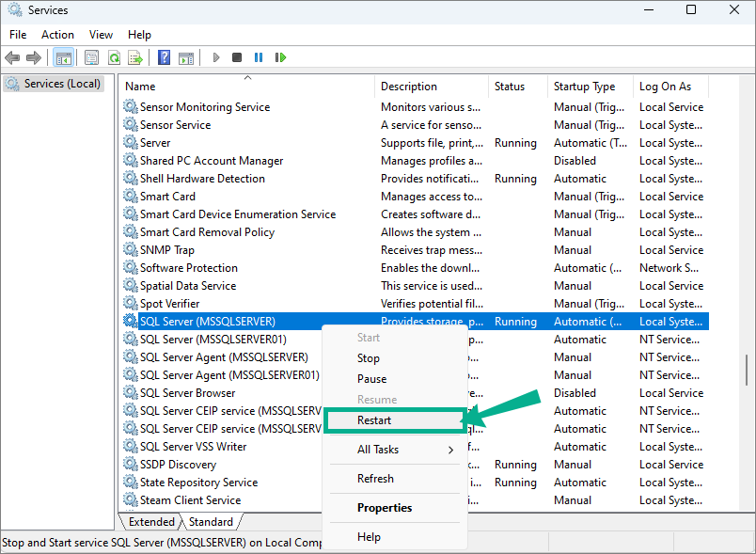
Task: Click the Stop Service square icon in toolbar
Action: click(x=237, y=58)
